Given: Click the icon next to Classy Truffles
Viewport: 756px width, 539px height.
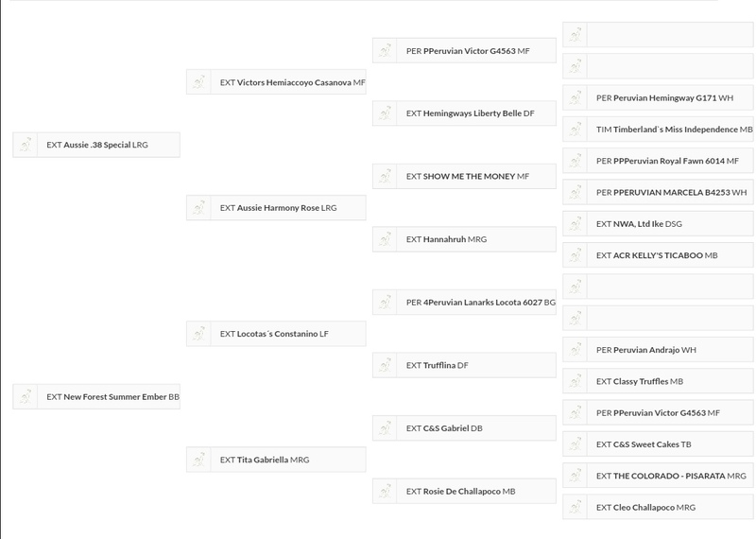Looking at the screenshot, I should pos(575,381).
